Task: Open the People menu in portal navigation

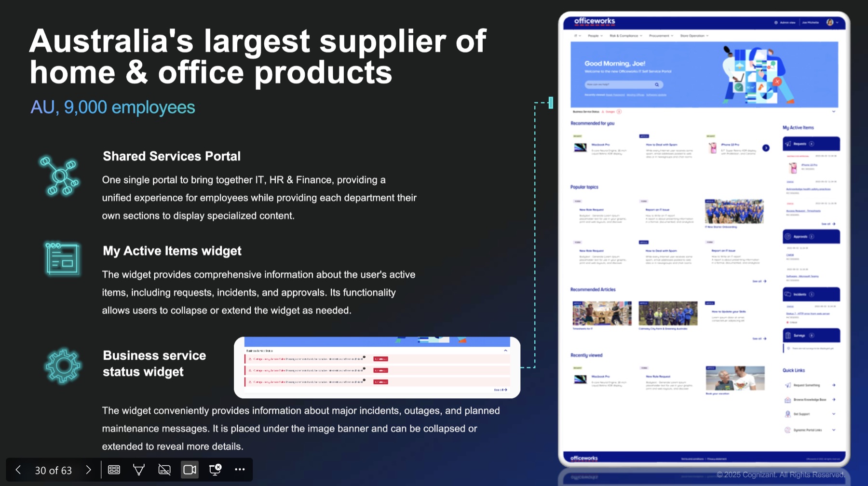Action: tap(595, 36)
